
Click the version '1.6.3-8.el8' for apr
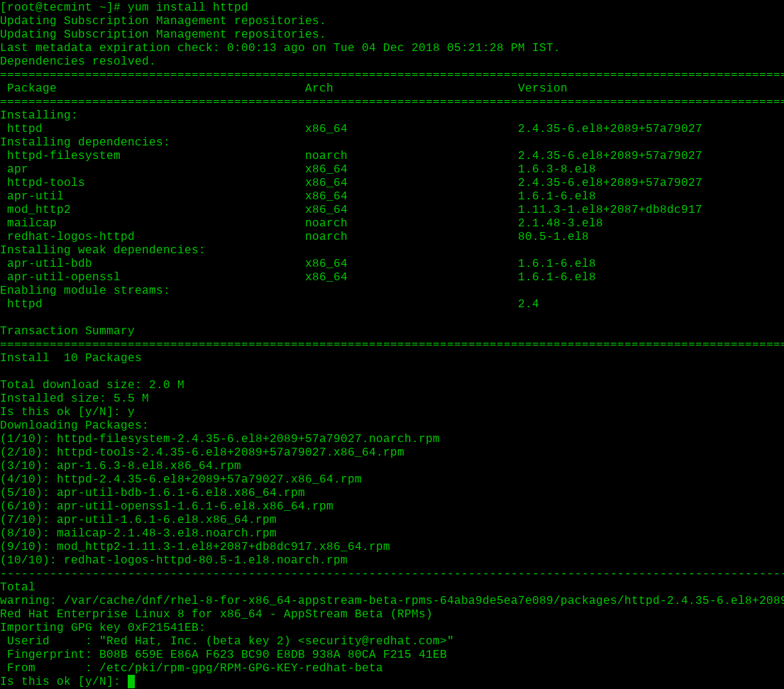[x=557, y=169]
